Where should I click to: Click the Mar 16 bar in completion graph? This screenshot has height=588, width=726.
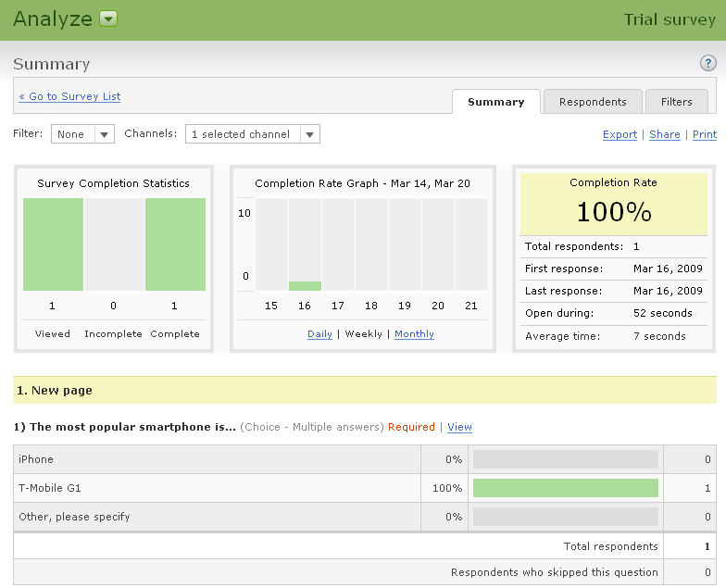[x=305, y=286]
